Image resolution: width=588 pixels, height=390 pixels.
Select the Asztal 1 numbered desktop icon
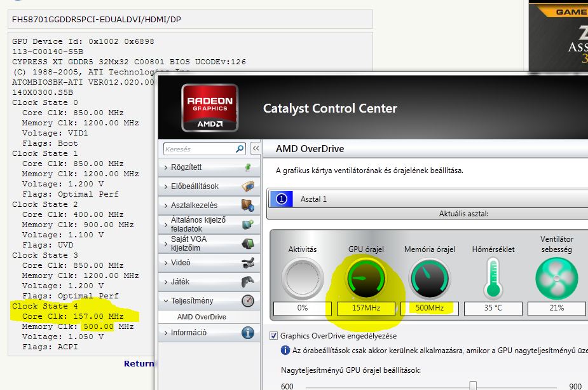click(281, 199)
